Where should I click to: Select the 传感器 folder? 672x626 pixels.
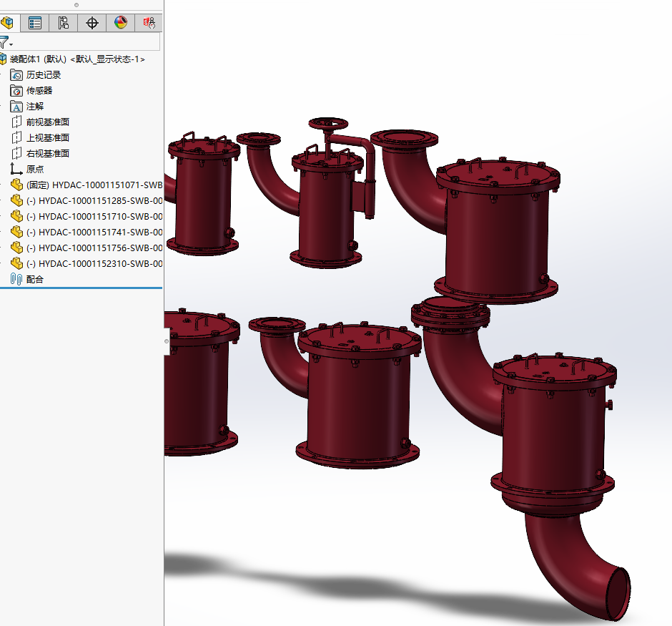click(x=39, y=90)
